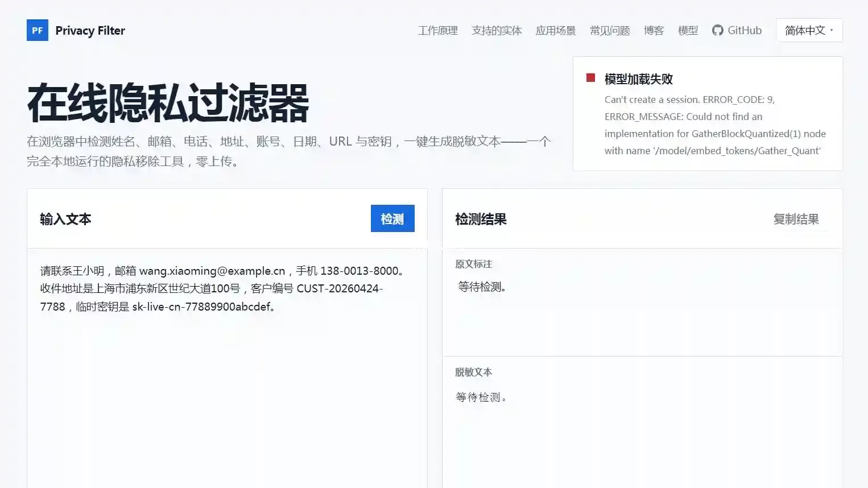Select the 模型加载失败 error title
Screen dimensions: 868x488
click(638, 79)
